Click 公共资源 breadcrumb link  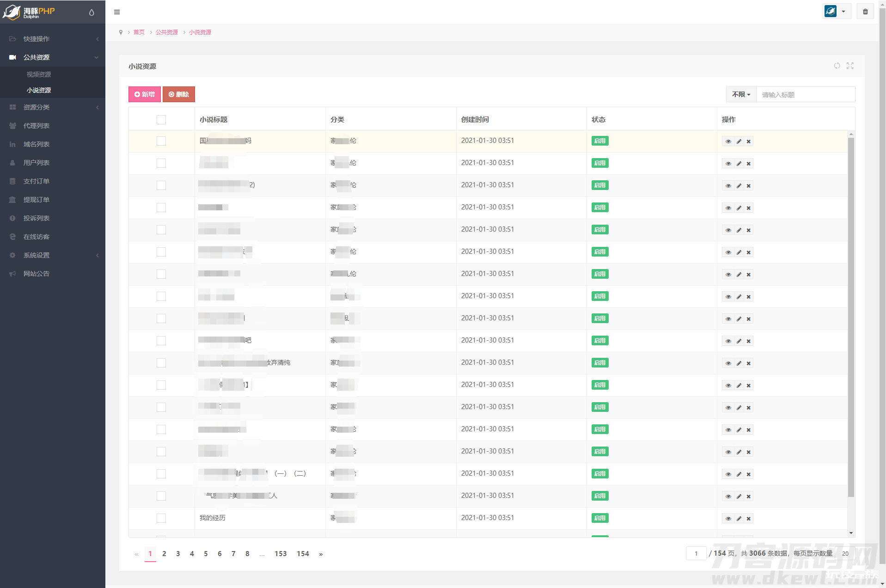[x=167, y=32]
